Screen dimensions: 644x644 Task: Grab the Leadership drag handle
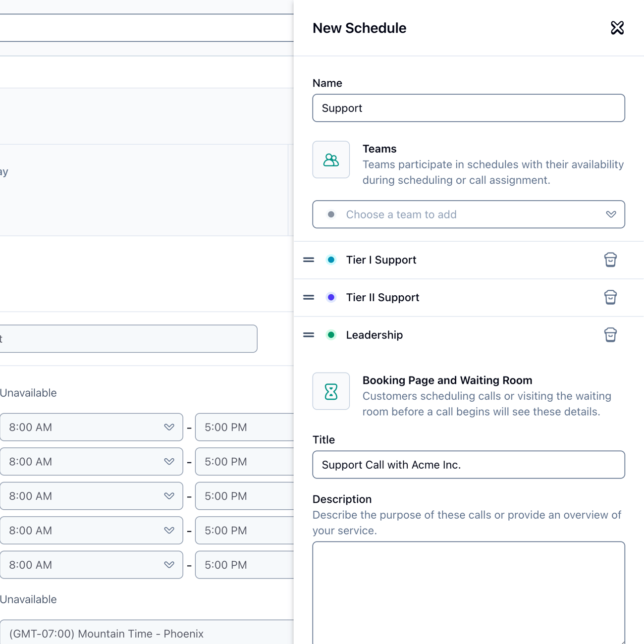pyautogui.click(x=309, y=335)
